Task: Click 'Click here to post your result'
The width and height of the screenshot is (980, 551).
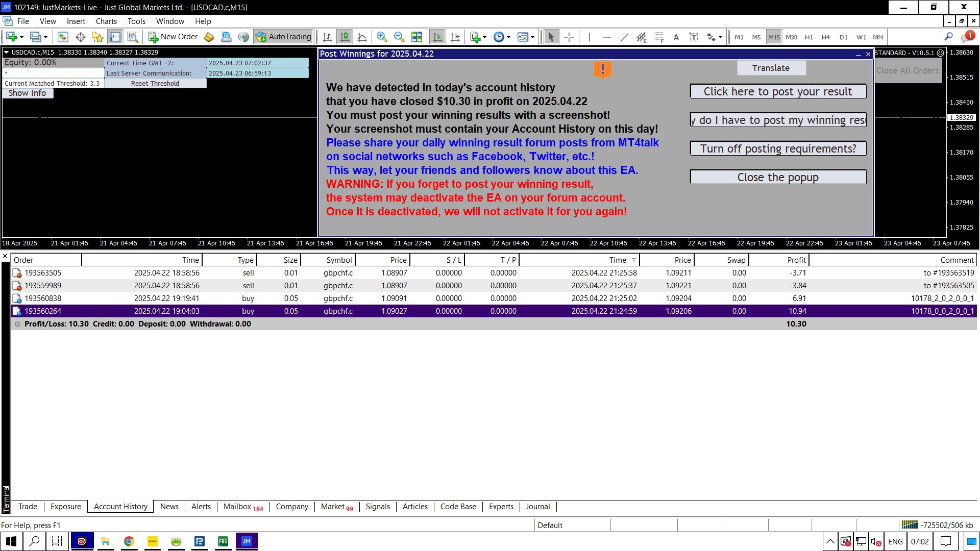Action: [x=777, y=91]
